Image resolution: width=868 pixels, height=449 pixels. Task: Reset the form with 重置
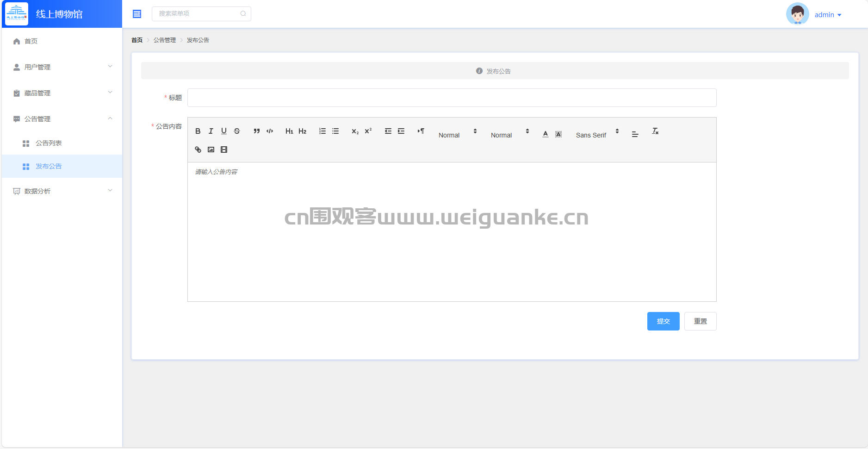click(x=701, y=321)
